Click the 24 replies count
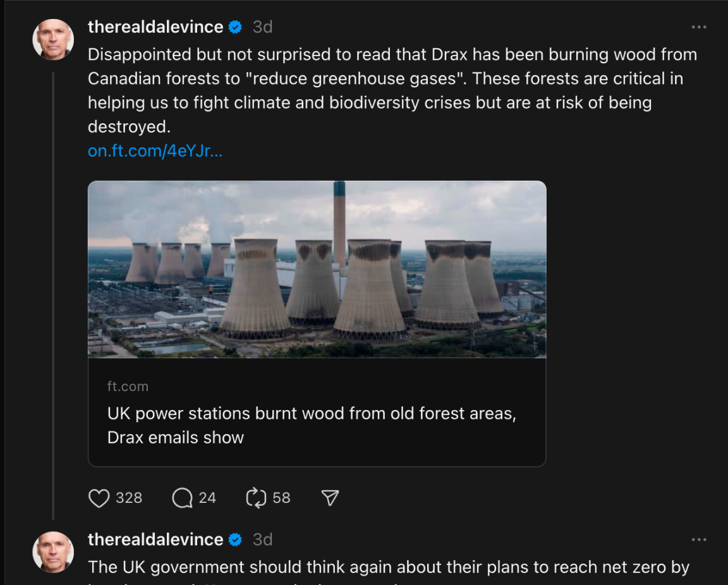 point(207,498)
